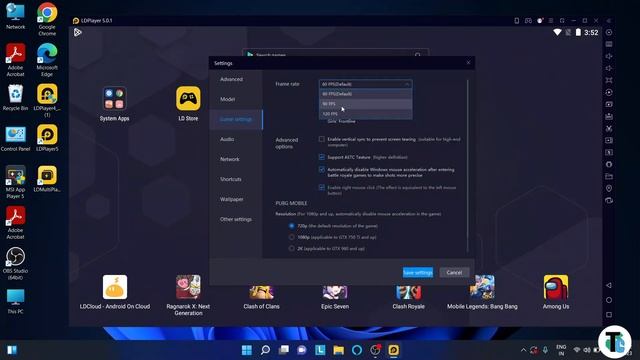Click volume up icon in side toolbar
This screenshot has height=360, width=640.
609,56
